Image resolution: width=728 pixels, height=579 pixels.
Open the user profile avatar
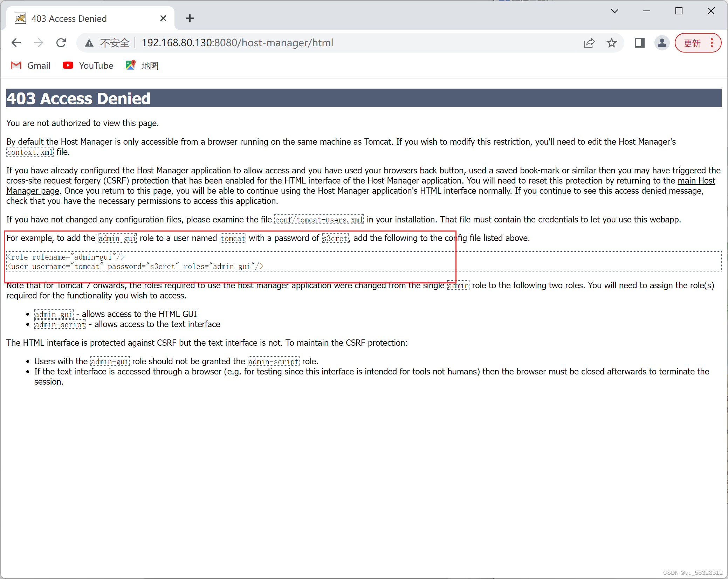point(662,43)
